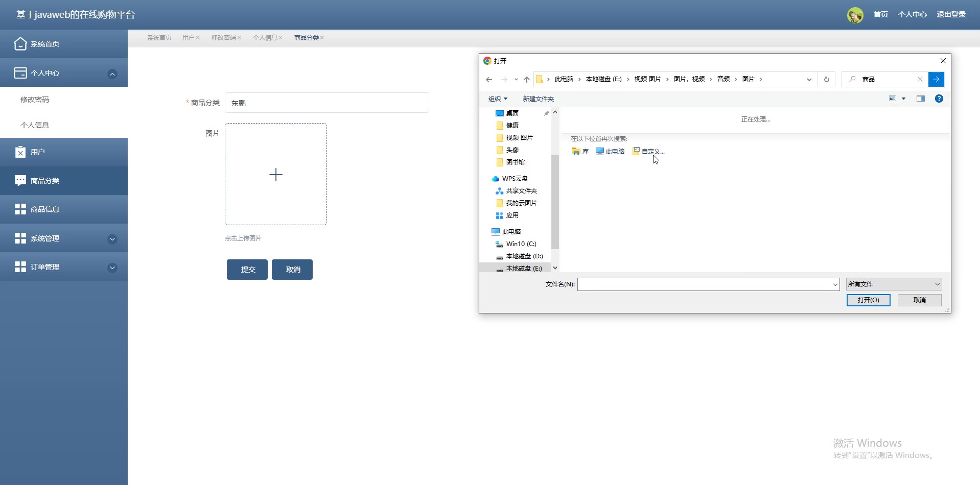The height and width of the screenshot is (485, 980).
Task: Click the 商品分类 text input field
Action: [x=326, y=103]
